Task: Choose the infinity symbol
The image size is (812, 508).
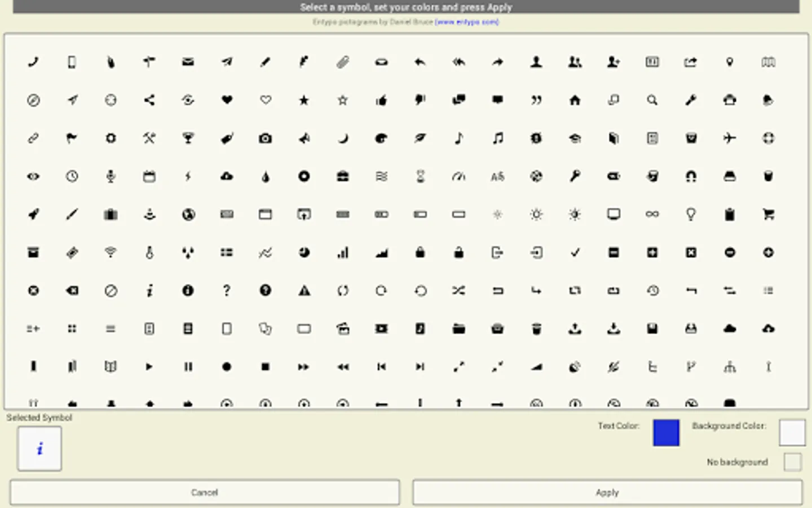Action: coord(652,214)
